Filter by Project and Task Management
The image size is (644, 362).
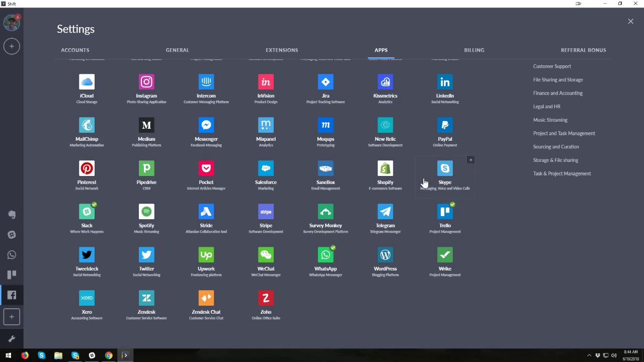point(564,133)
